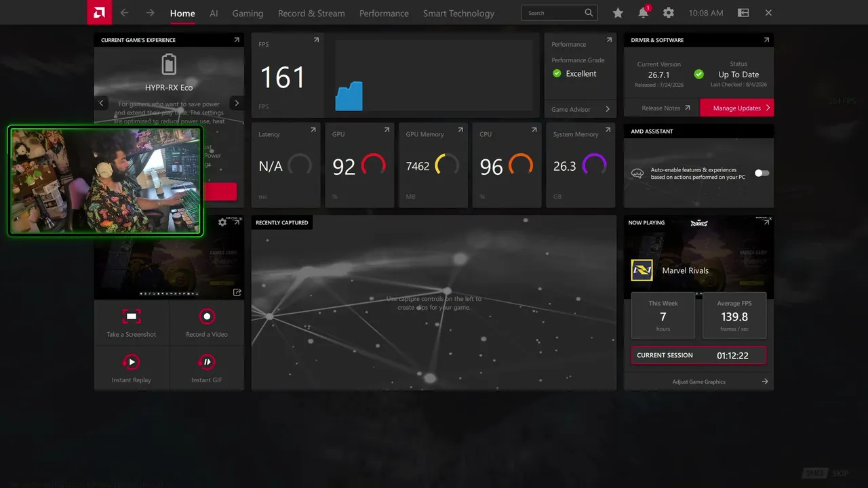
Task: Expand the GPU Memory tile
Action: 460,129
